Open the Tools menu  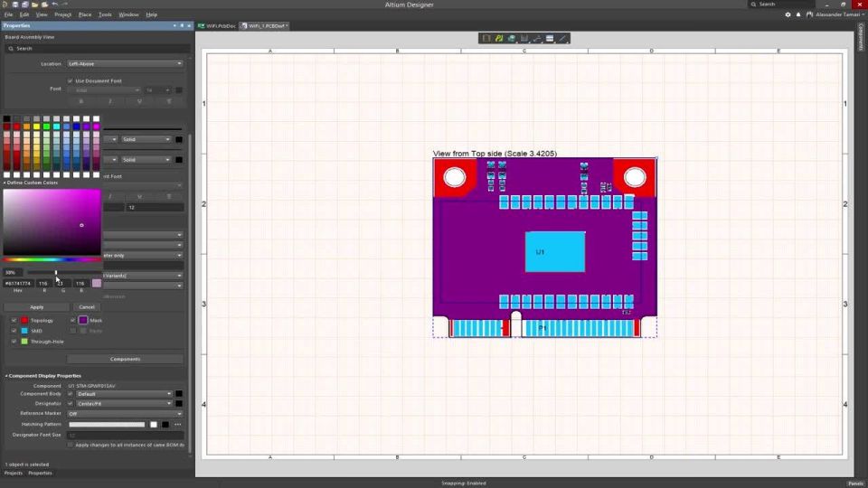click(x=105, y=14)
